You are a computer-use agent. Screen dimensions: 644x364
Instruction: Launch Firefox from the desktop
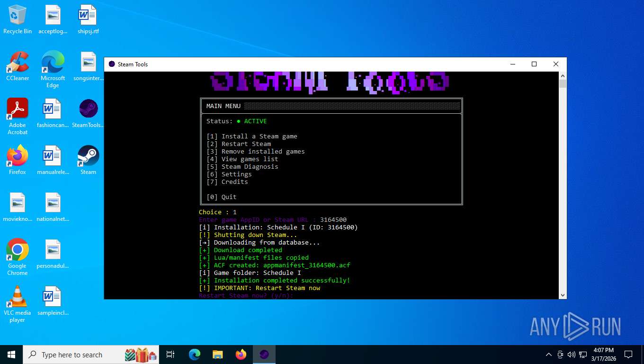click(x=18, y=160)
